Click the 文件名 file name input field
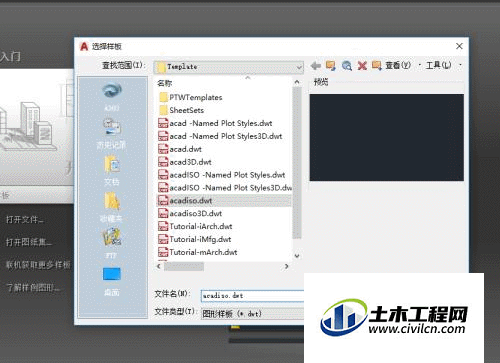The height and width of the screenshot is (363, 500). [x=253, y=296]
